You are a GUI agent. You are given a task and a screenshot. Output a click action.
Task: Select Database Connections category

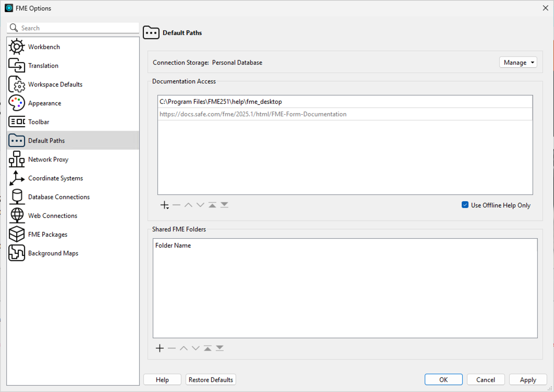click(x=73, y=197)
